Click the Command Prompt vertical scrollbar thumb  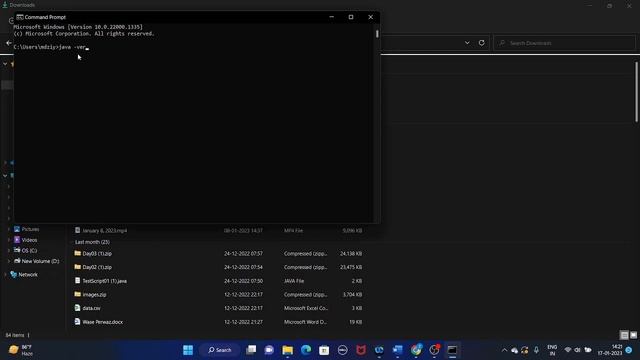tap(377, 33)
